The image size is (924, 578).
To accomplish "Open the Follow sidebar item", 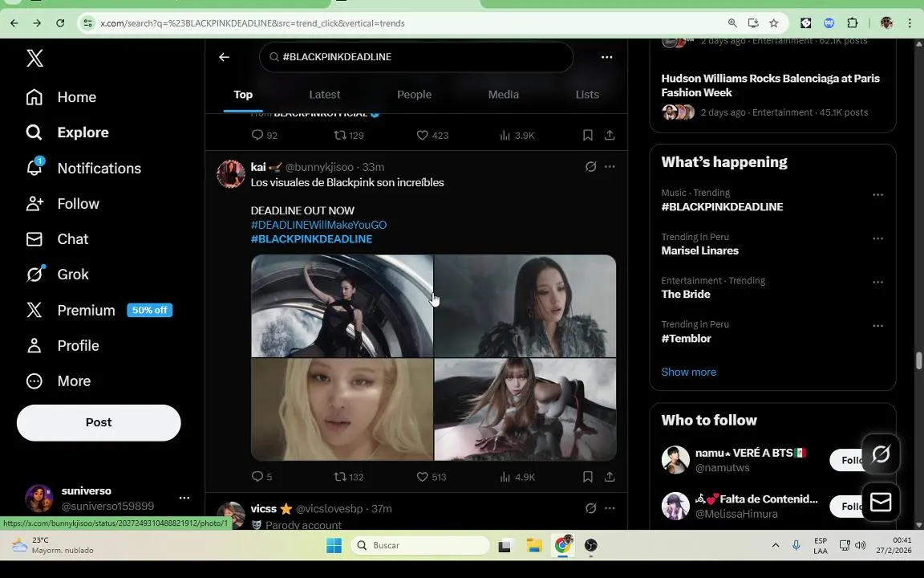I will coord(63,203).
